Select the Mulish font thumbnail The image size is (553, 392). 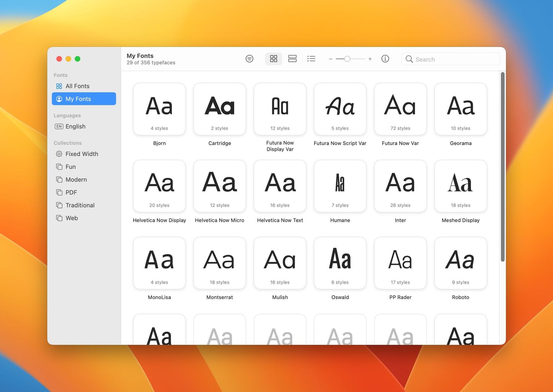(280, 263)
